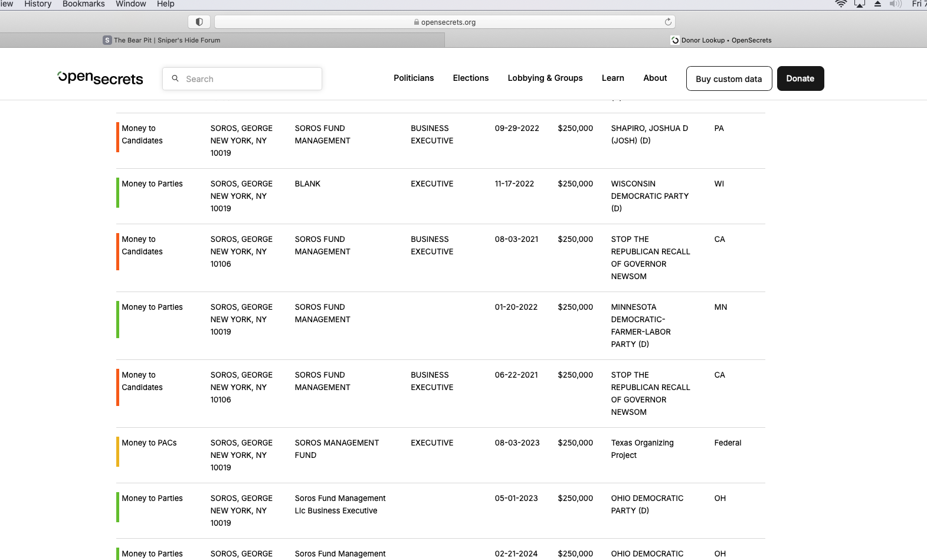Open the Help menu
Screen dimensions: 927x560
click(166, 4)
